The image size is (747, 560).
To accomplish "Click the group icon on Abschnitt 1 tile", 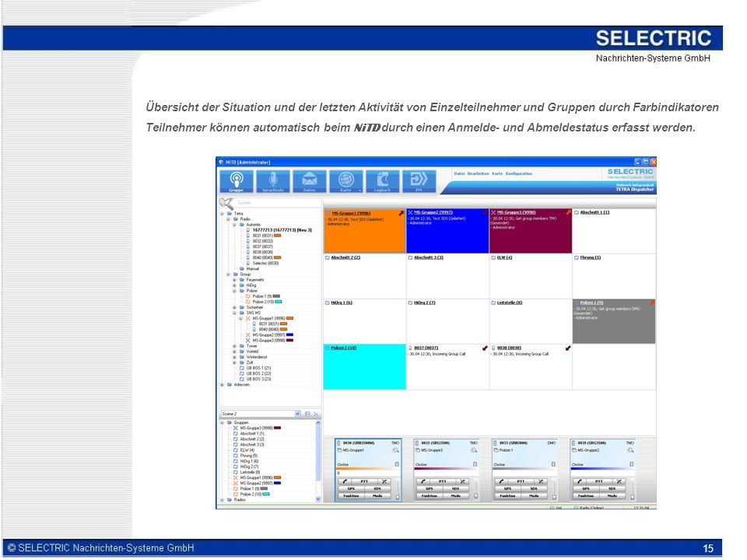I will [577, 212].
